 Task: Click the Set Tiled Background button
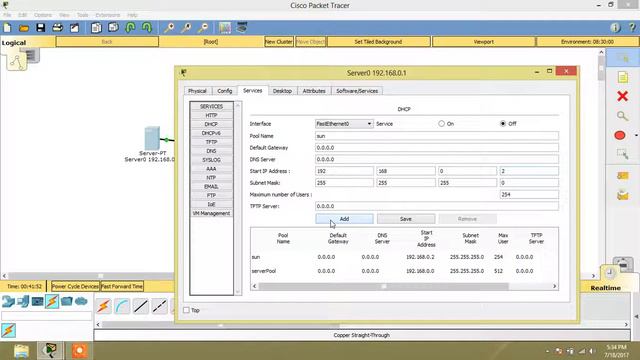tap(378, 42)
